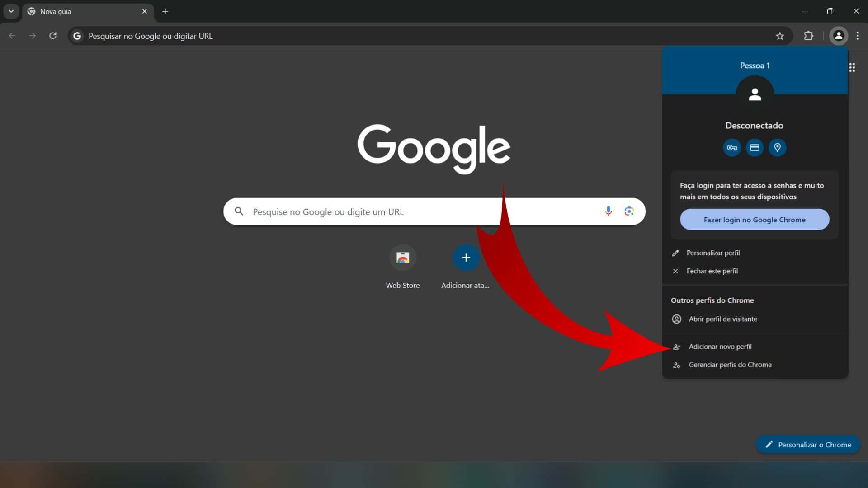Reload the page

(53, 36)
